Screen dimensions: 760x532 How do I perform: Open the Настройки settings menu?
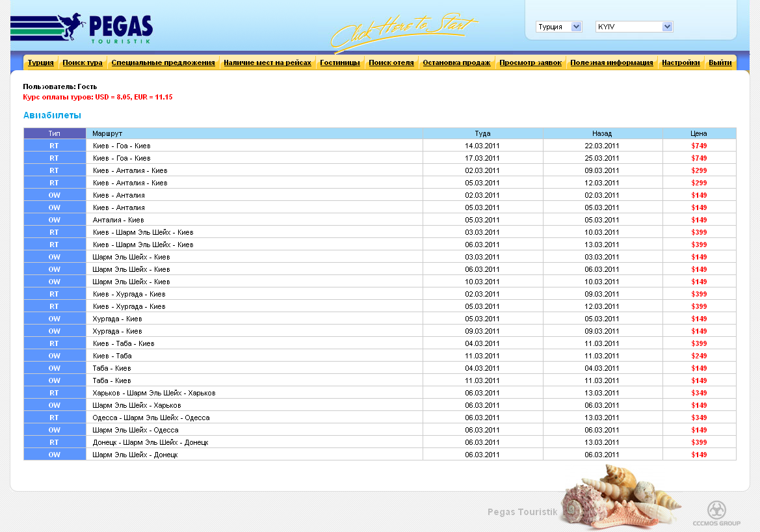(681, 62)
